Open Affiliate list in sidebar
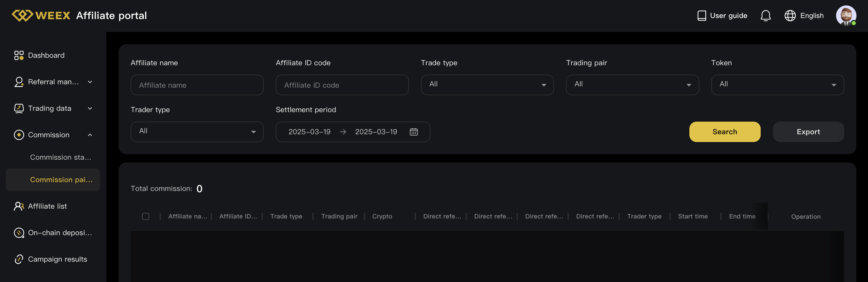The image size is (868, 282). click(48, 206)
